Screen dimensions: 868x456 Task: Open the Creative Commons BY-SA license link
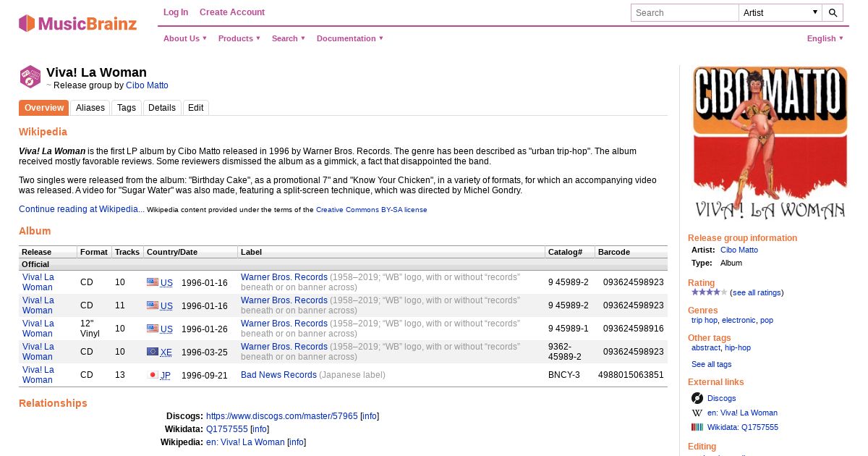coord(372,210)
